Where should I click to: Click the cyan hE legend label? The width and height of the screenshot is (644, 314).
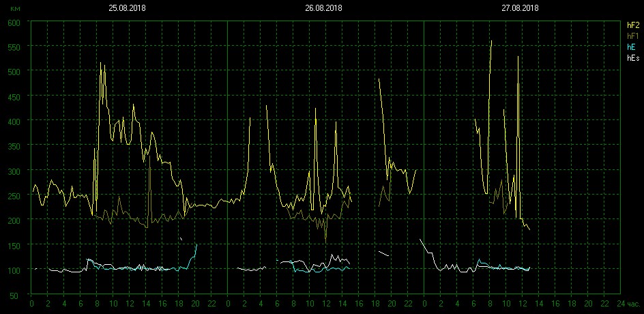631,47
